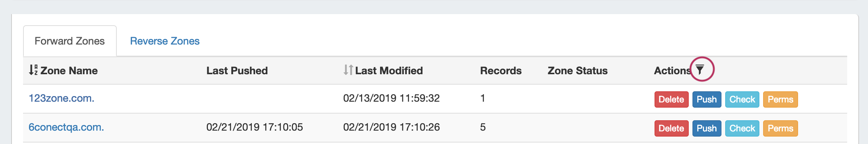Open the filter funnel icon beside Actions
Viewport: 868px width, 144px height.
click(x=700, y=69)
